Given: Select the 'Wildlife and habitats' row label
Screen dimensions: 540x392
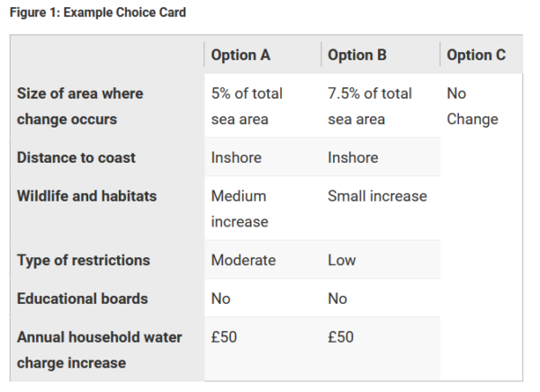Looking at the screenshot, I should 86,195.
